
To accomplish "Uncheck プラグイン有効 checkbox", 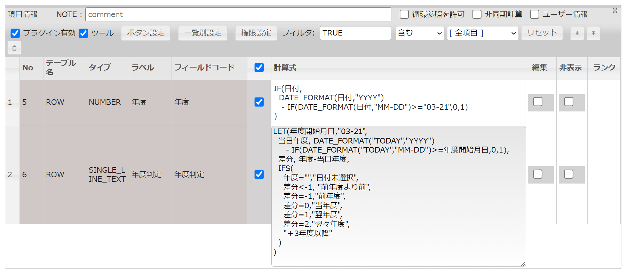I will [x=15, y=33].
